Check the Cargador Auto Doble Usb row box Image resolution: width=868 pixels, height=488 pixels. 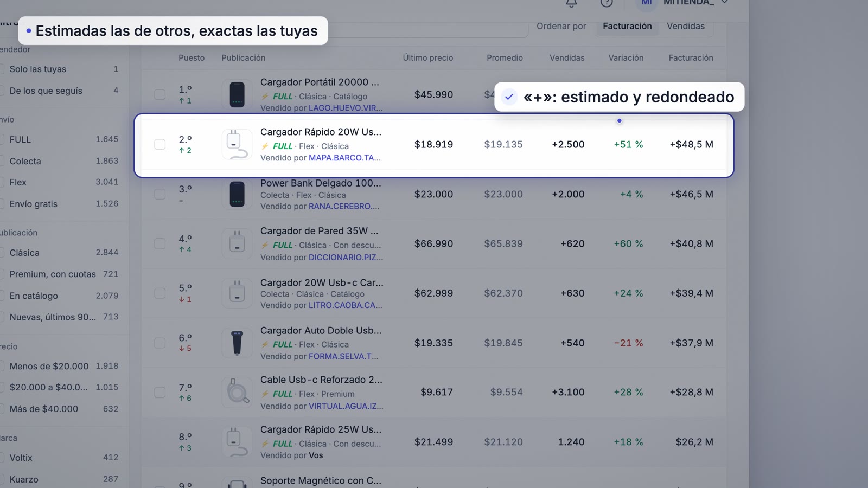(159, 343)
